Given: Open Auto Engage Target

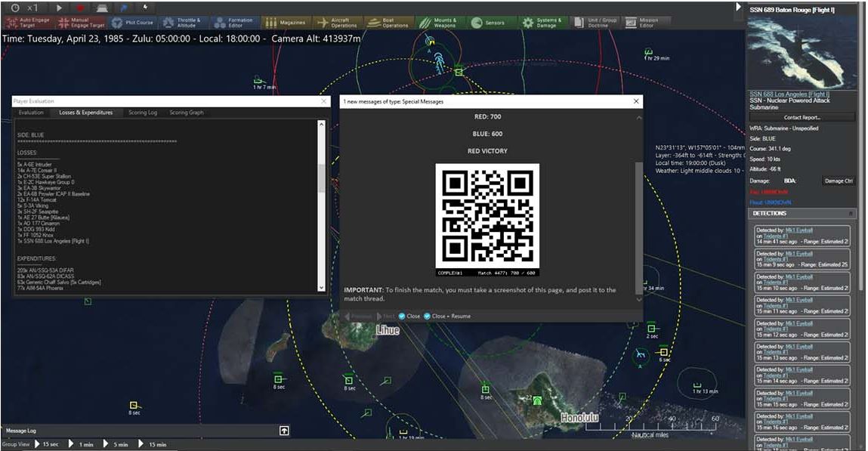Looking at the screenshot, I should tap(28, 22).
